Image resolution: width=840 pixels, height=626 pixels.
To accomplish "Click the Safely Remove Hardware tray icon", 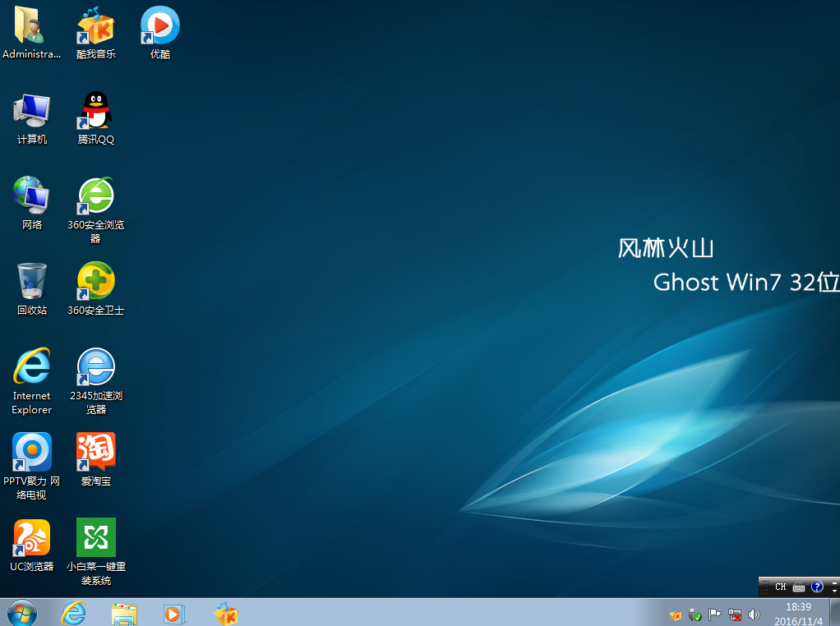I will tap(695, 614).
